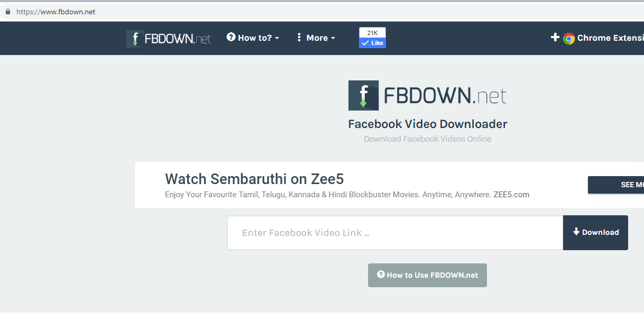Click the down-arrow icon on Download button
The width and height of the screenshot is (644, 320).
(x=576, y=231)
